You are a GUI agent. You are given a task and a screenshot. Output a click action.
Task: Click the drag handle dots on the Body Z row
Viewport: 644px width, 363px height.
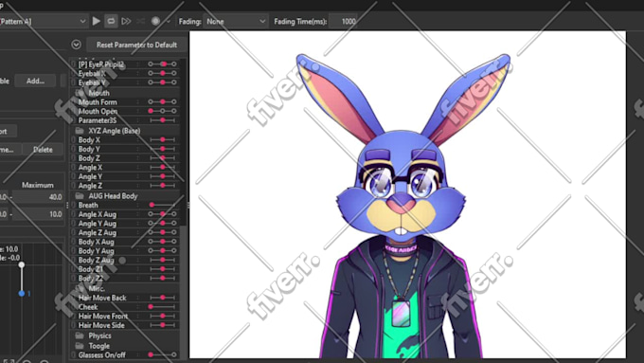click(x=138, y=158)
